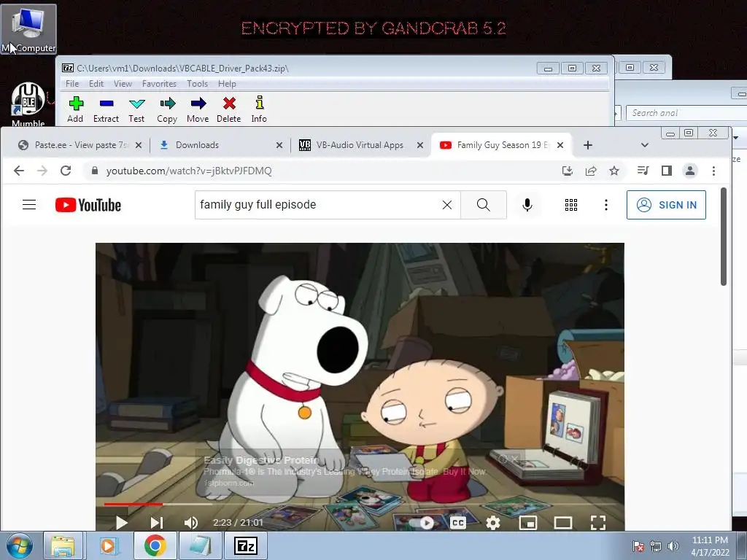The width and height of the screenshot is (747, 560).
Task: Click the share page icon in address bar
Action: tap(591, 171)
